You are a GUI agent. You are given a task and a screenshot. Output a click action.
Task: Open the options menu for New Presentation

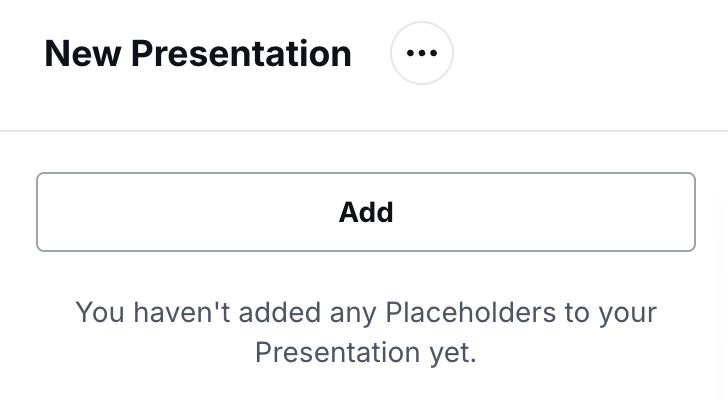(x=422, y=53)
